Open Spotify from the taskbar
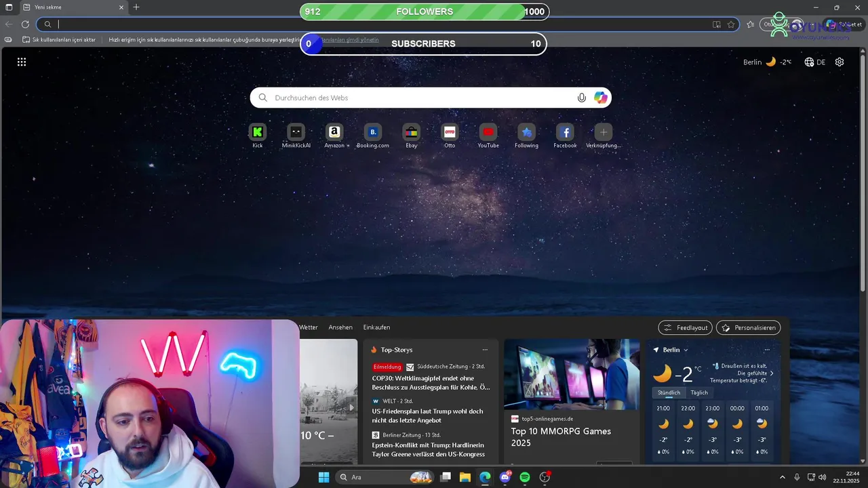The width and height of the screenshot is (868, 488). click(525, 477)
